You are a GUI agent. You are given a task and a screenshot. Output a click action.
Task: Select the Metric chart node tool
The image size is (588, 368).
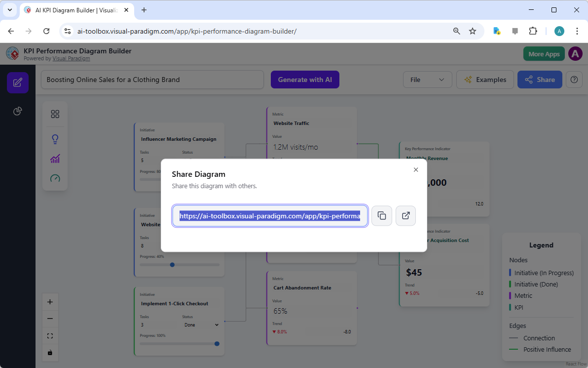pyautogui.click(x=55, y=159)
